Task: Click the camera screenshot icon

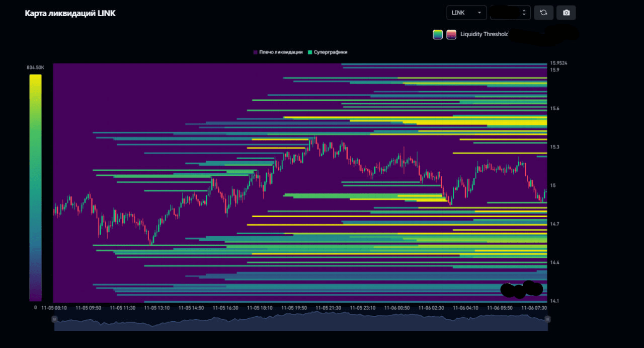Action: coord(566,13)
